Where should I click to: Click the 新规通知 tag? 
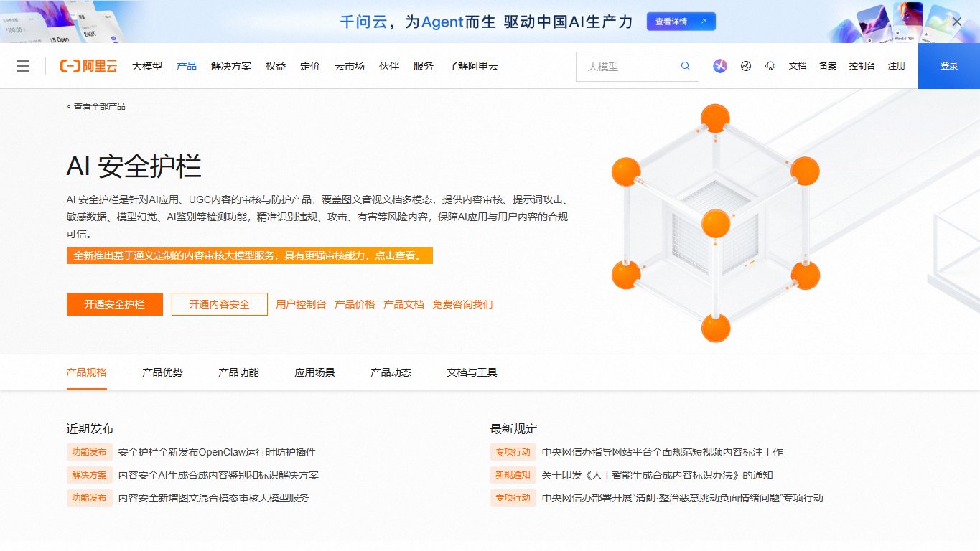(513, 475)
